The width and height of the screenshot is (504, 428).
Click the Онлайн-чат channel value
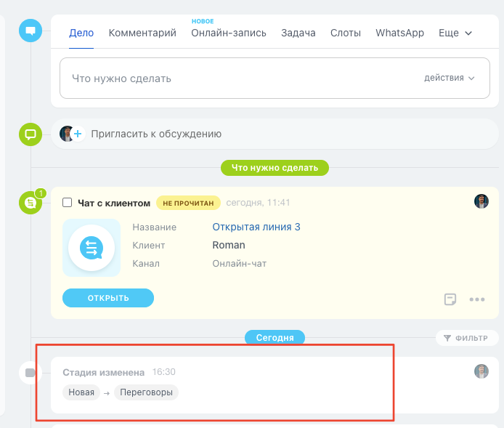pos(240,264)
